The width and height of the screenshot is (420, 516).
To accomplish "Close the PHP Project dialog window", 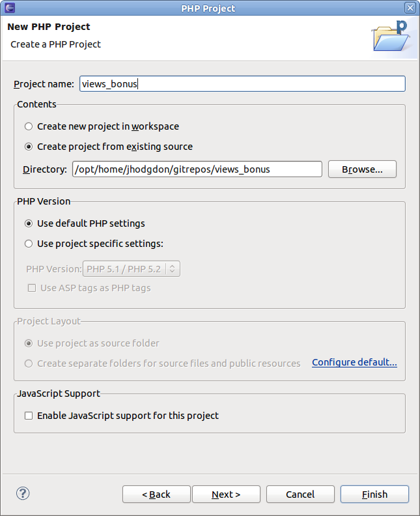I will [x=410, y=8].
